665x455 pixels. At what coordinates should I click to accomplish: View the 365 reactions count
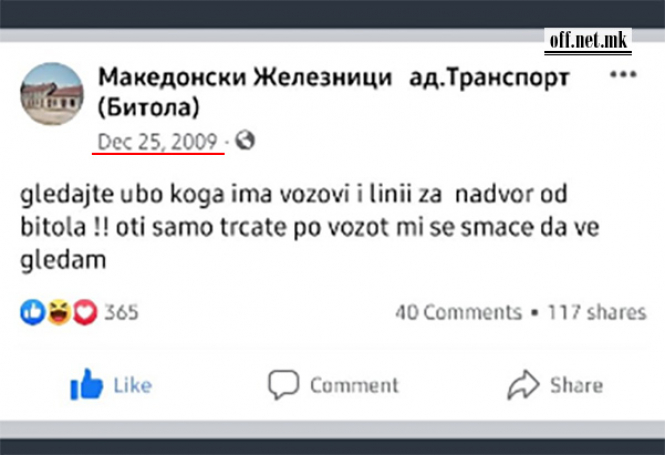(121, 313)
